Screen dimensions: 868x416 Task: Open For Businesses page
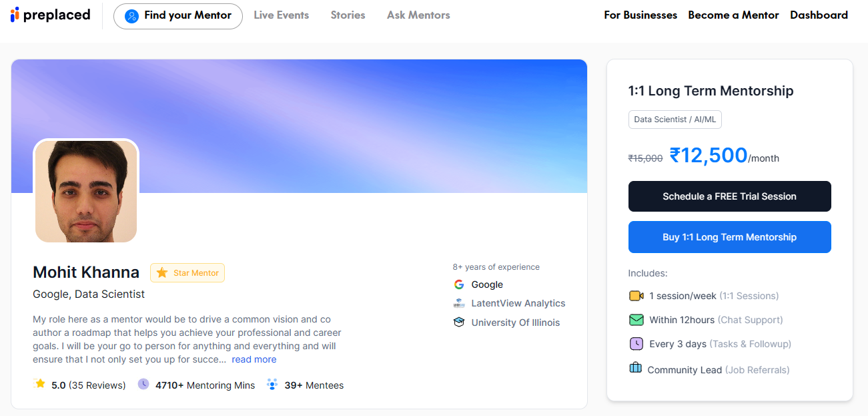click(640, 15)
